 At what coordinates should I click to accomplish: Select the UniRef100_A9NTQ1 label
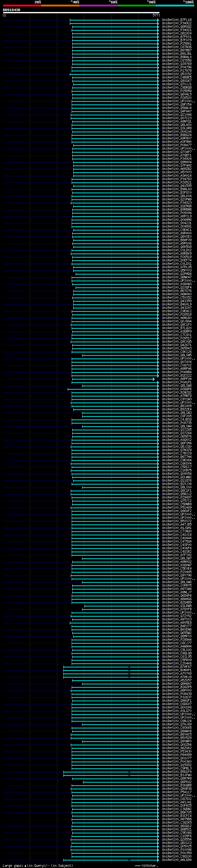[176, 121]
